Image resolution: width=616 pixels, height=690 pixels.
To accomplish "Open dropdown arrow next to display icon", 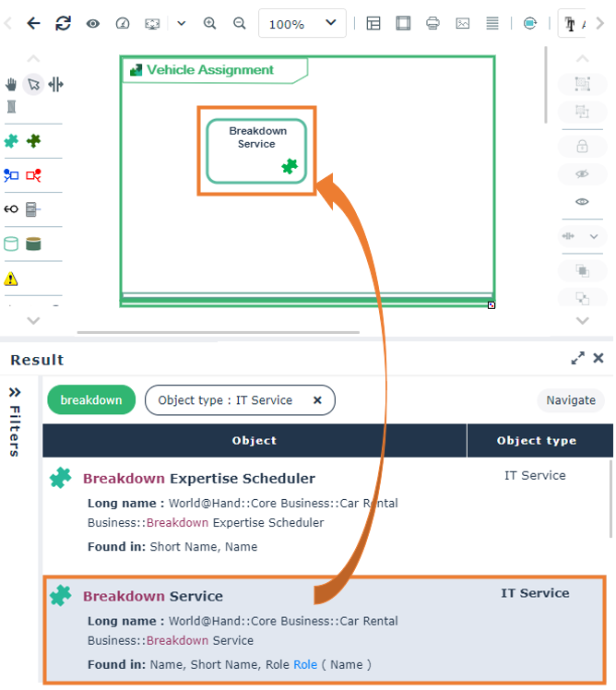I will [x=182, y=23].
